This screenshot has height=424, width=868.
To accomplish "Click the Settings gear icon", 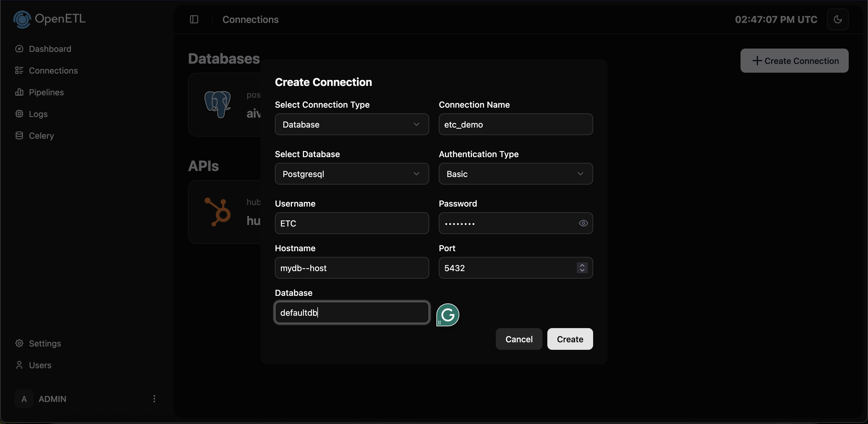I will [x=19, y=343].
